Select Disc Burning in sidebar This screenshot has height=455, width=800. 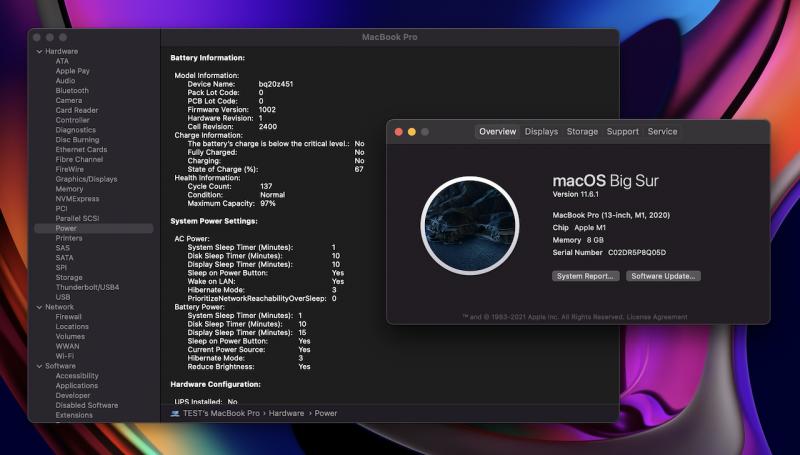(77, 140)
